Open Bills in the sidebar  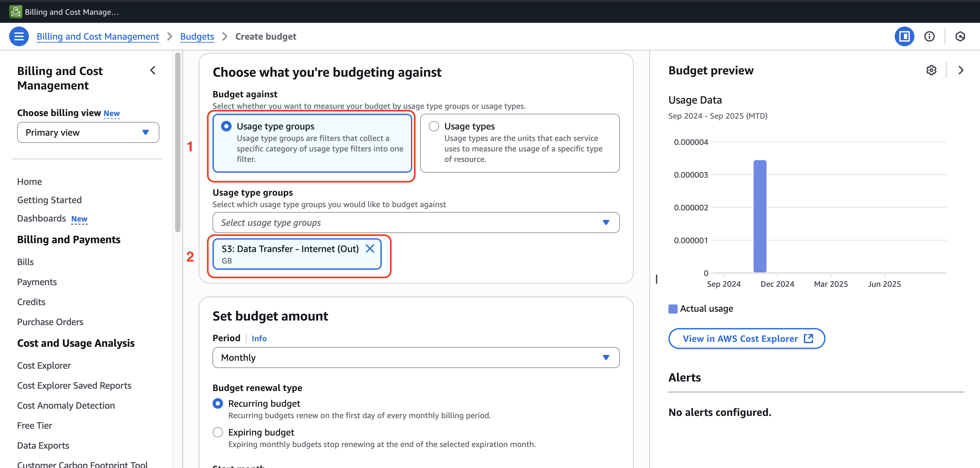coord(25,262)
